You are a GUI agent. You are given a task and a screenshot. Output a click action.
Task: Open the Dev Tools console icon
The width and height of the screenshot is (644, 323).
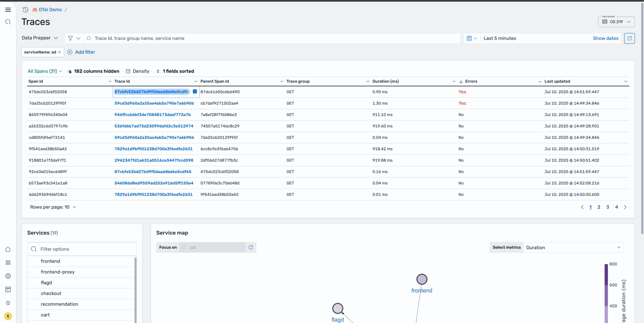click(8, 289)
